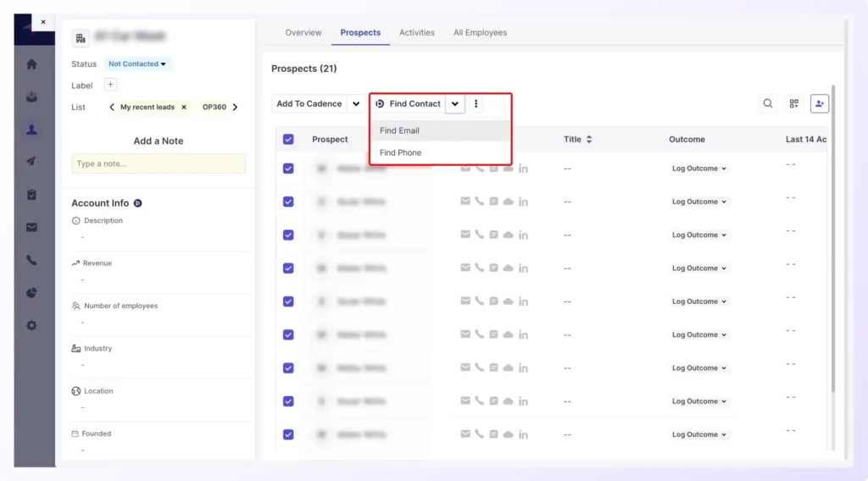Click the email icon in second prospect row
Image resolution: width=868 pixels, height=481 pixels.
(465, 202)
